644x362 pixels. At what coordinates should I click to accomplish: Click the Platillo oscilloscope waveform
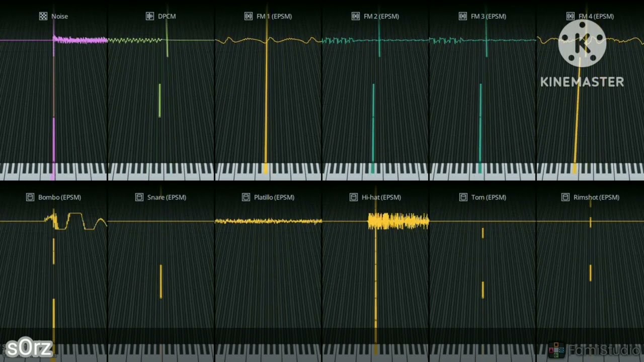pyautogui.click(x=268, y=221)
